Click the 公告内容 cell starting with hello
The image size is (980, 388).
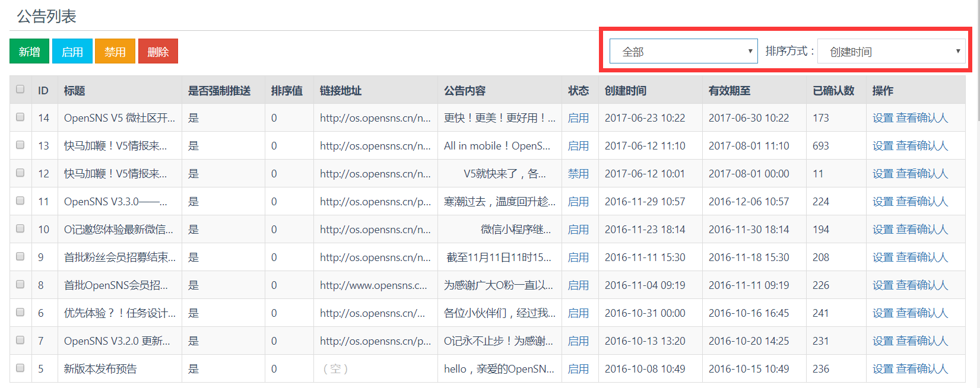click(499, 369)
